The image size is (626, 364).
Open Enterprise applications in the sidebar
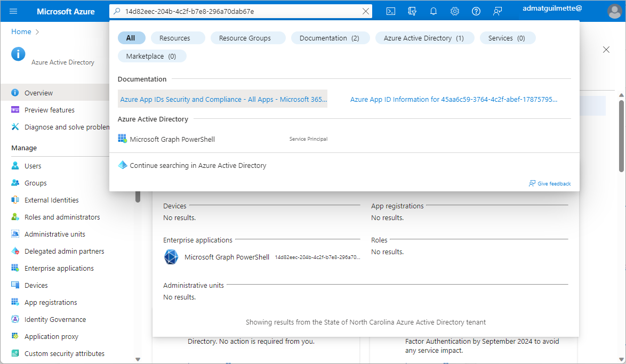pos(59,268)
